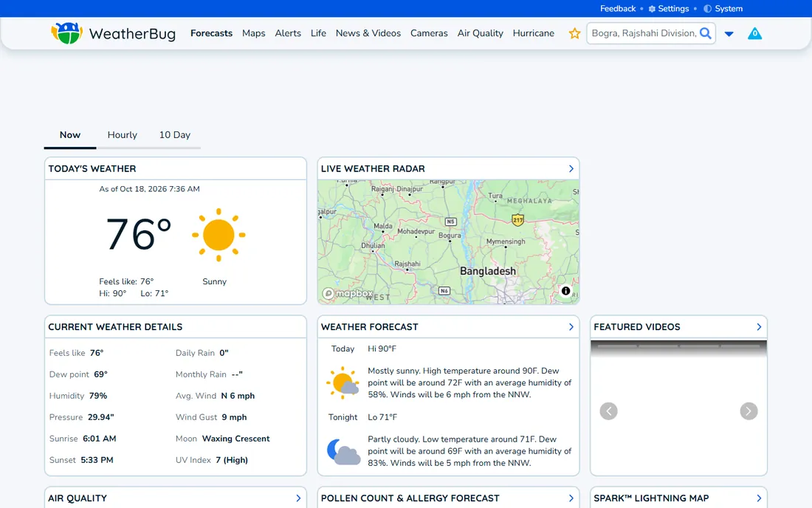Open the Featured Videos heading

[x=636, y=327]
